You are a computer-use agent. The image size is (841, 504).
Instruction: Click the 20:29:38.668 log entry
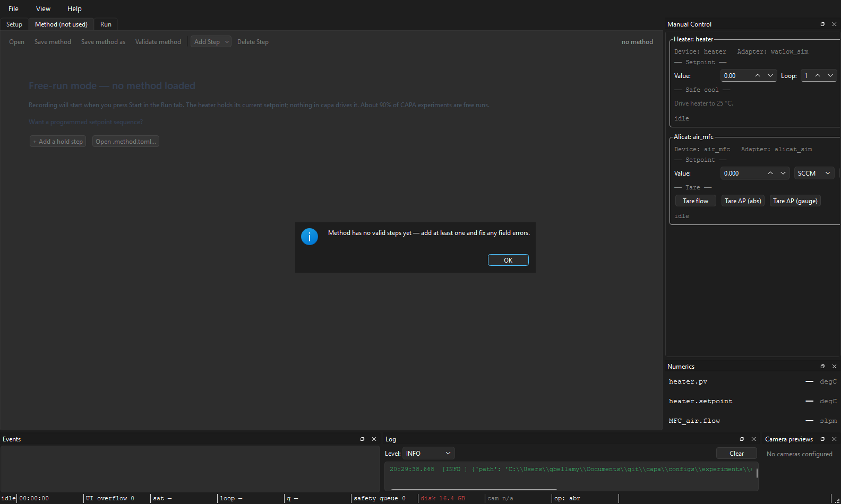point(571,469)
